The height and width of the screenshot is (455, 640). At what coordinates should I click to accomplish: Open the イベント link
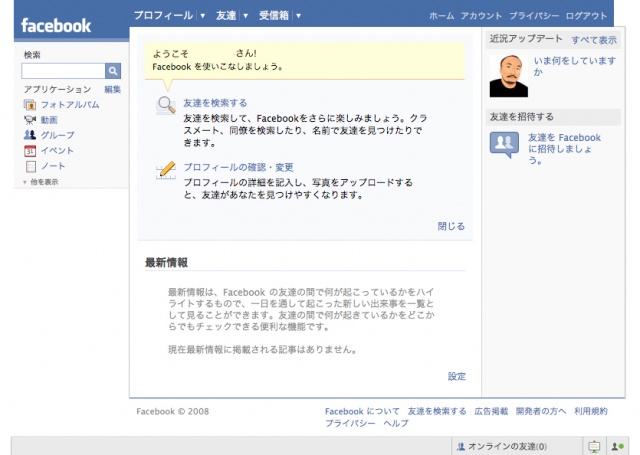tap(57, 151)
